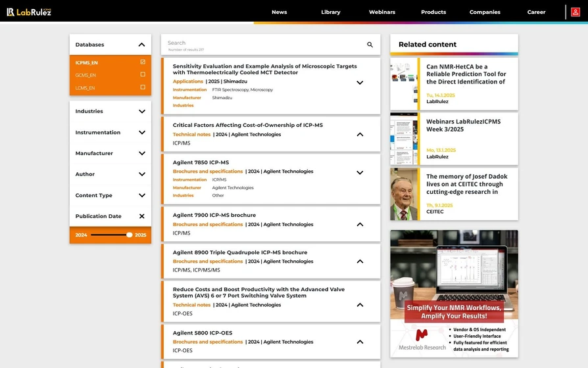Collapse Sensitivity Evaluation result details chevron
Screen dimensions: 588x368
(x=360, y=82)
